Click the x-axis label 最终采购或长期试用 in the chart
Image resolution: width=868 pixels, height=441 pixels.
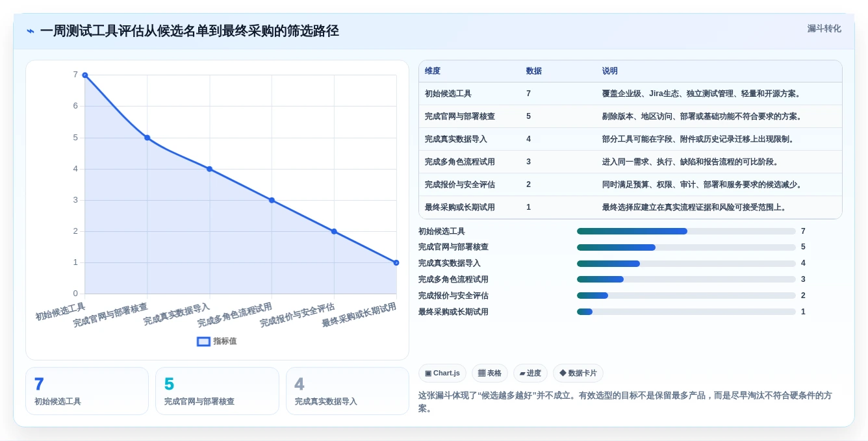[x=359, y=315]
